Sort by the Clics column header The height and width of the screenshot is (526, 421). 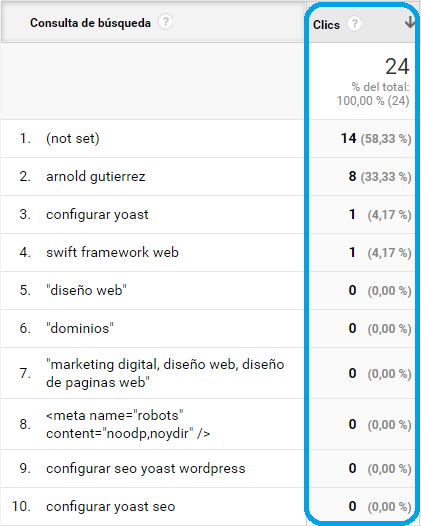pos(326,24)
